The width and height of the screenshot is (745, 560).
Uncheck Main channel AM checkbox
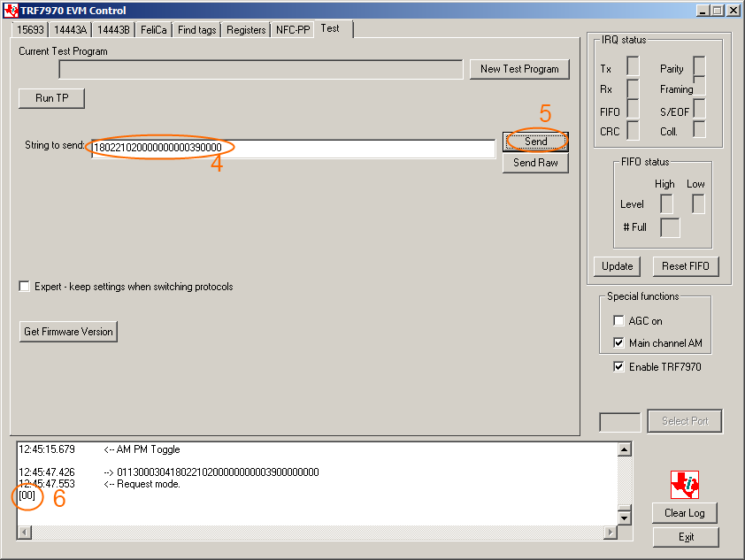click(618, 342)
